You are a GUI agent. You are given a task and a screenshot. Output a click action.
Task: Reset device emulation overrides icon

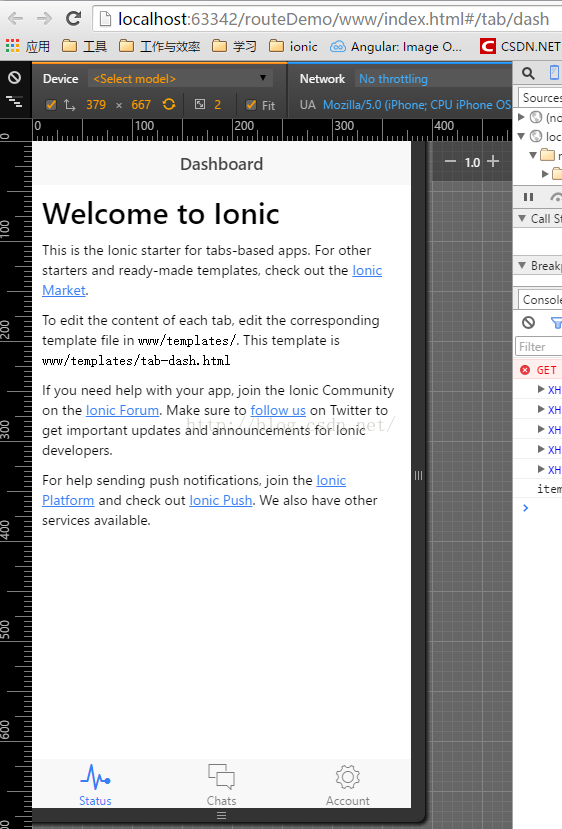[x=15, y=78]
